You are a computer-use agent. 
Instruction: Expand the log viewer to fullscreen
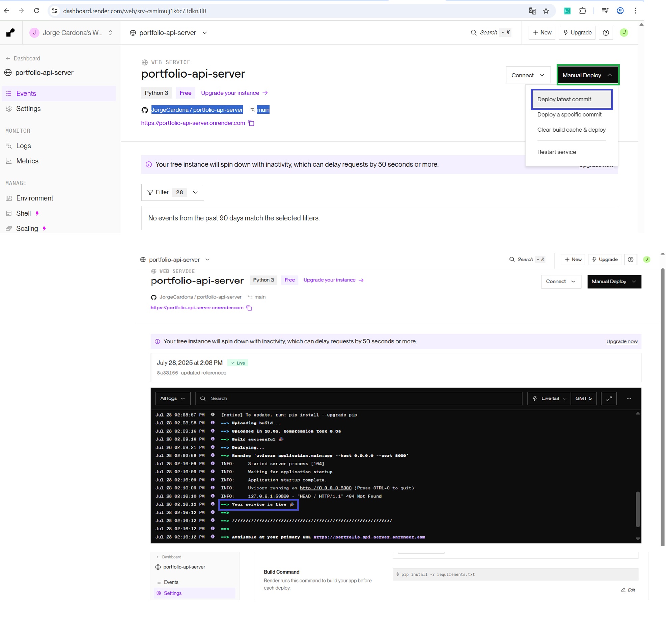point(609,398)
